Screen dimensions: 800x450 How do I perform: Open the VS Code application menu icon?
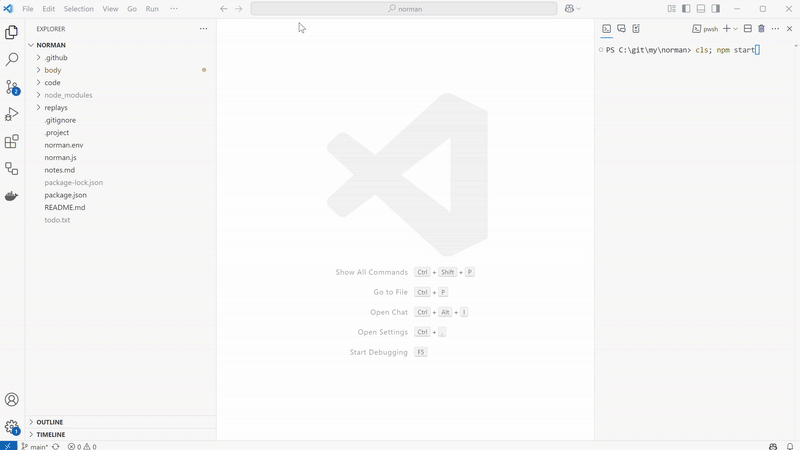tap(8, 9)
